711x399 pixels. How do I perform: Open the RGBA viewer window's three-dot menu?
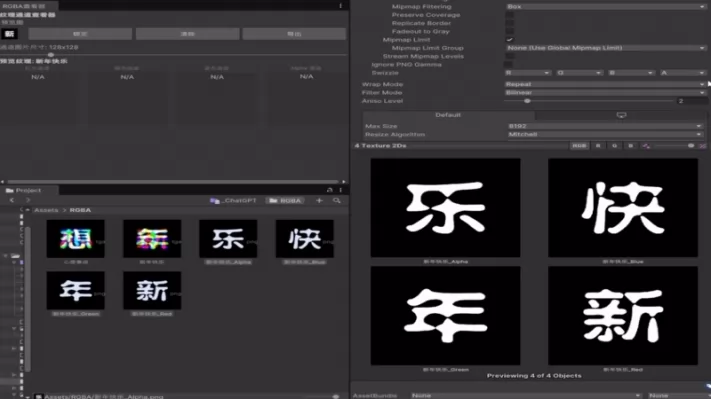click(x=341, y=5)
